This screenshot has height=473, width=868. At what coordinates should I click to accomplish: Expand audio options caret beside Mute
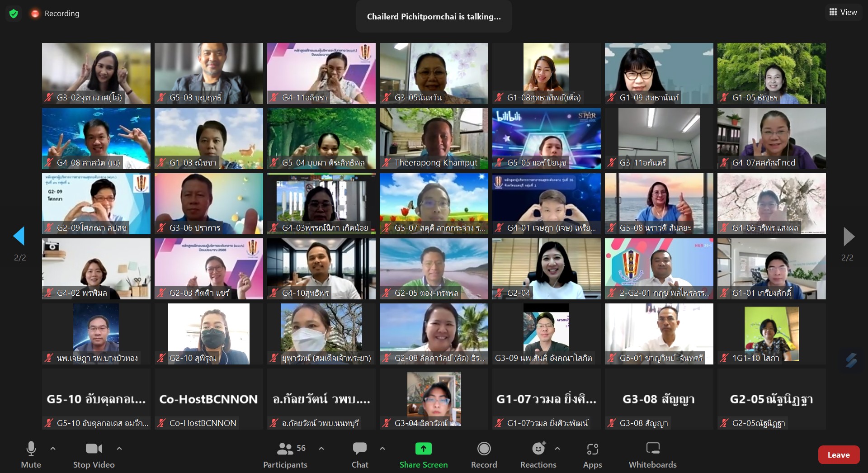(53, 449)
